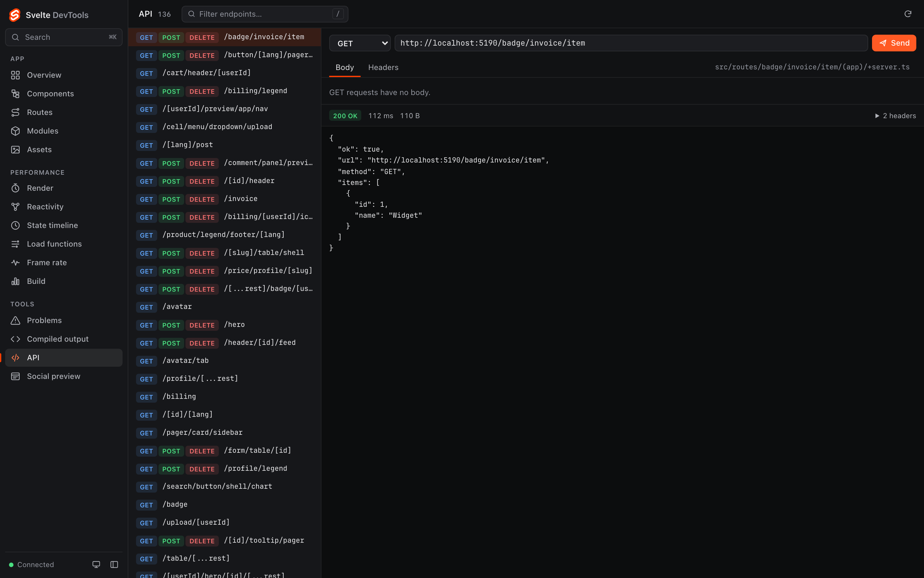Open the GET method dropdown
924x578 pixels.
click(x=360, y=43)
